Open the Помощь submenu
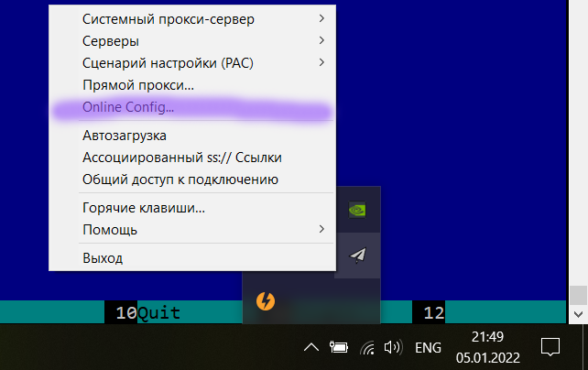This screenshot has height=370, width=588. [192, 230]
